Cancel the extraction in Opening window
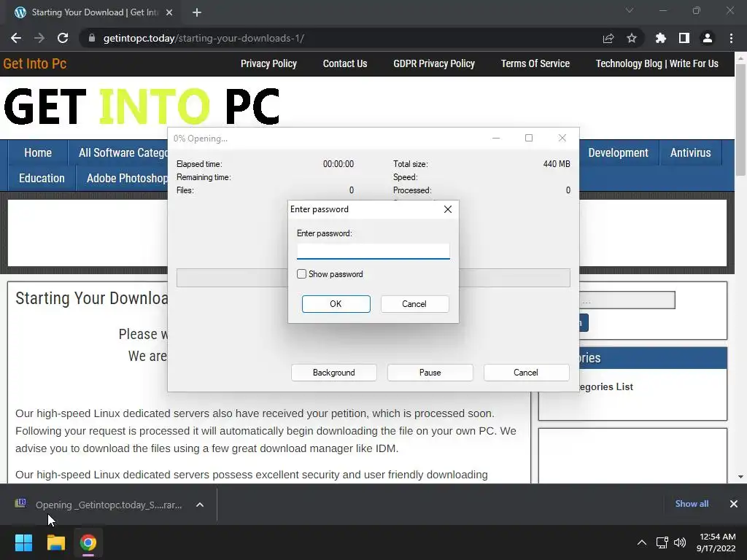747x560 pixels. (526, 373)
